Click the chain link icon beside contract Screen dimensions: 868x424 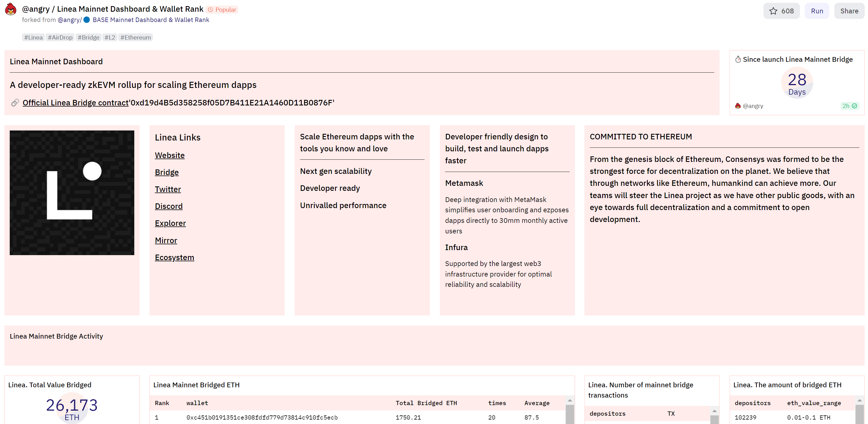coord(15,103)
